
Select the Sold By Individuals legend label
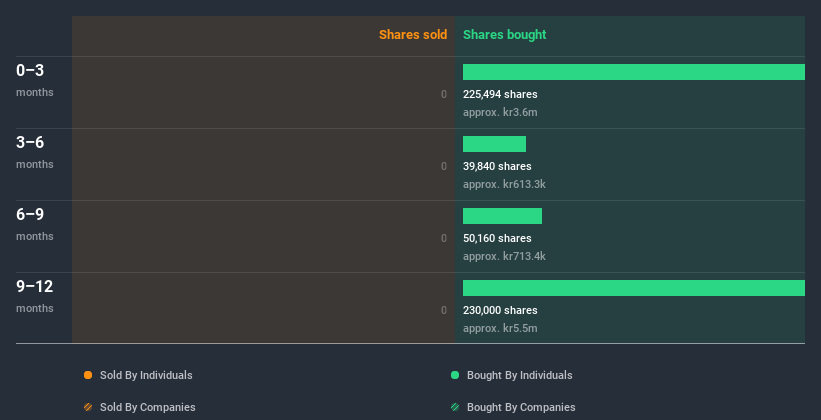(x=146, y=375)
